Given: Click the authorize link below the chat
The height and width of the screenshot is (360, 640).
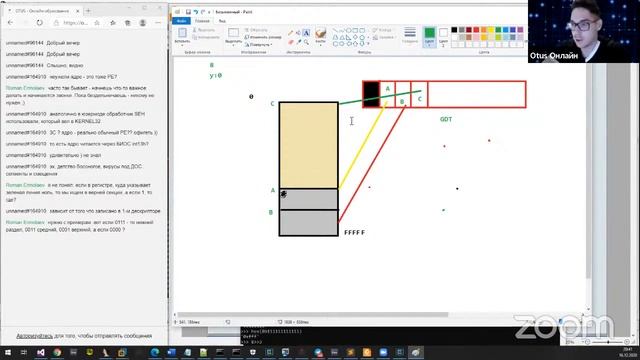Looking at the screenshot, I should coord(35,336).
